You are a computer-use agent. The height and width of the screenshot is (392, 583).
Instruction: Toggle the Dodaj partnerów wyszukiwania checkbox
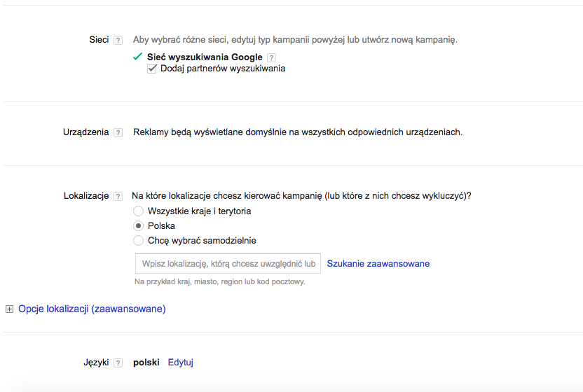pos(152,69)
